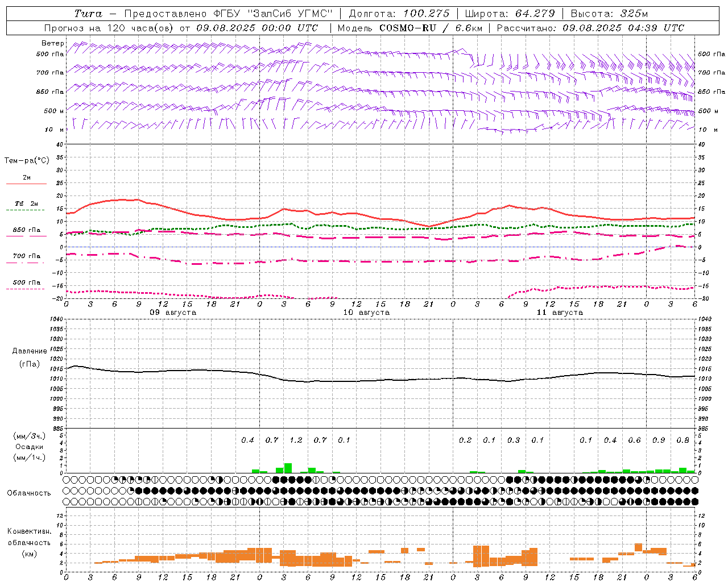Image resolution: width=728 pixels, height=582 pixels.
Task: Select the (мм/3ч.) precipitation unit label
Action: tap(30, 436)
